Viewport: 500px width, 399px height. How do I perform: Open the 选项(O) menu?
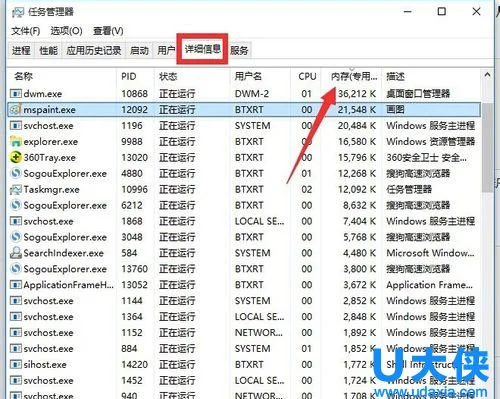[x=66, y=31]
